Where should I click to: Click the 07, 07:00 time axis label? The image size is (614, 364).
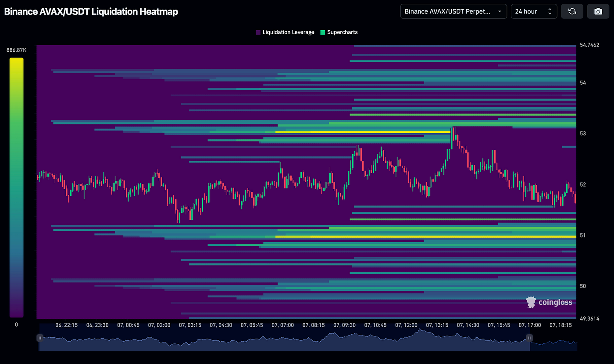click(282, 325)
